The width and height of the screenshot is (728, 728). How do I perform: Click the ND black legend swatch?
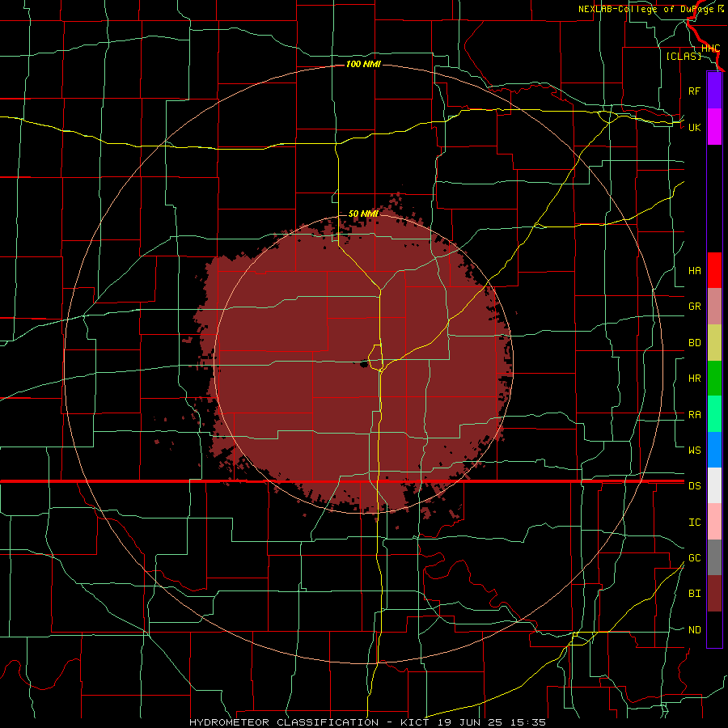714,629
